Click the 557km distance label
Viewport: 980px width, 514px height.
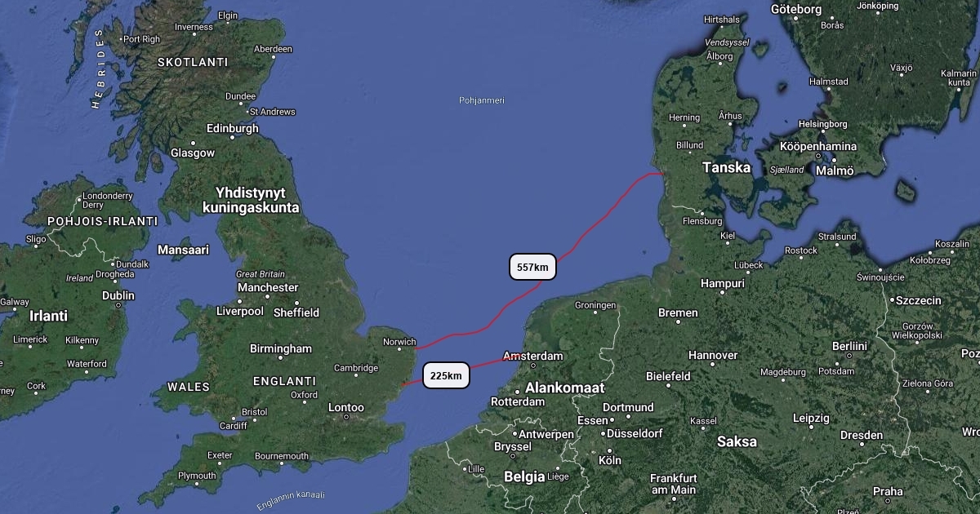coord(532,267)
